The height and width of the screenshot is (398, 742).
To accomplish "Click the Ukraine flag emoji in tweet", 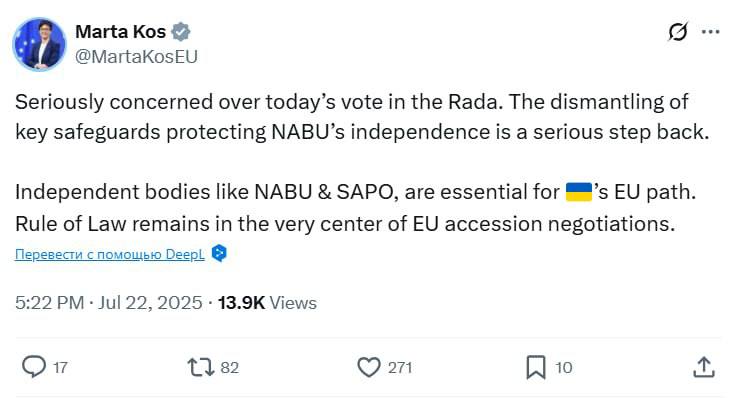I will [579, 192].
